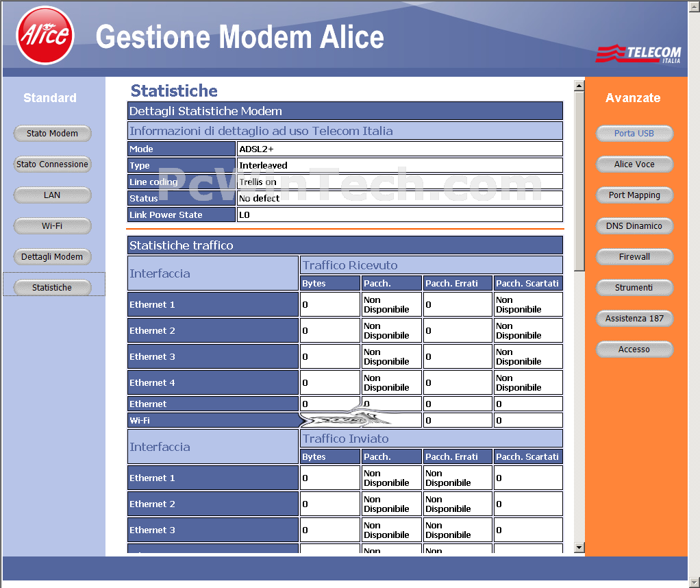This screenshot has width=700, height=588.
Task: Click the 'Traffico Ricevuto' table header
Action: point(432,265)
